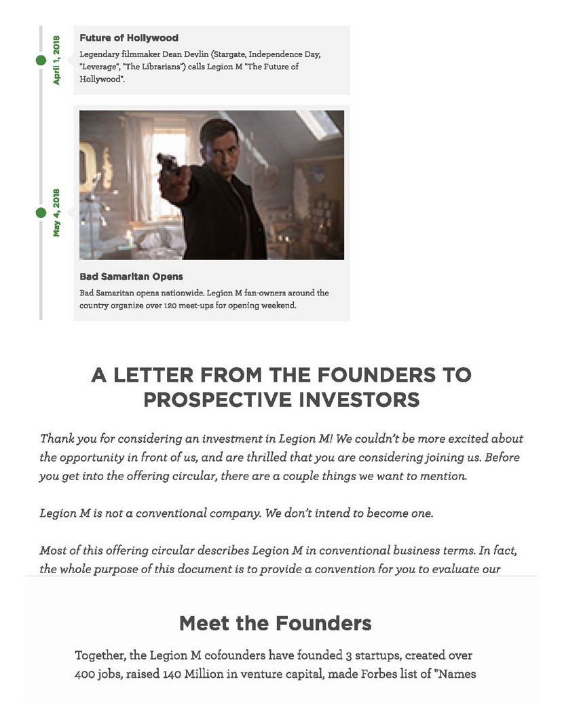
Task: Click the 'PROSPECTIVE INVESTORS' heading line
Action: [x=281, y=400]
